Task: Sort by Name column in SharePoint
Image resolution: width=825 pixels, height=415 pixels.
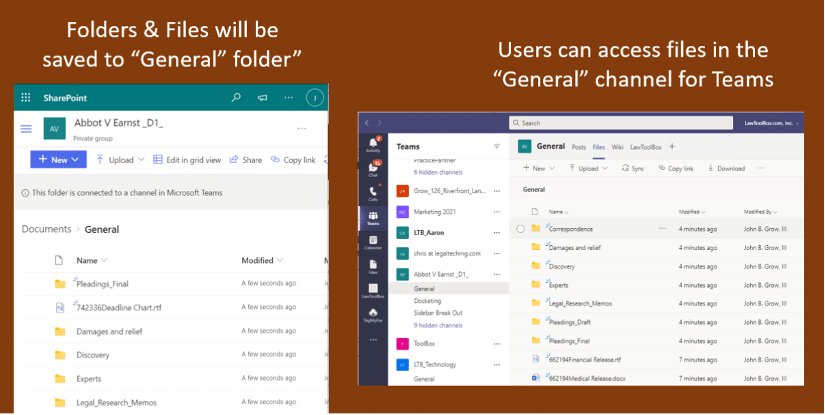Action: (x=92, y=260)
